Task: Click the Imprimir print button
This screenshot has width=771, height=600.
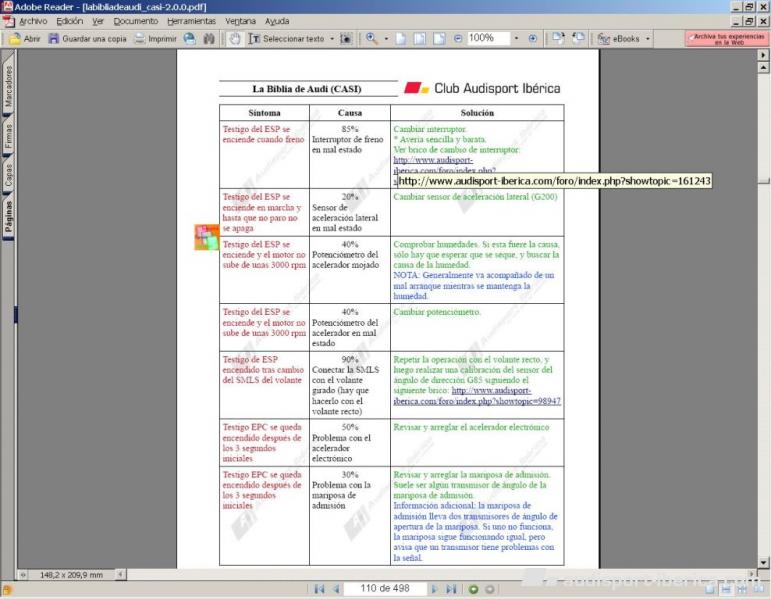Action: 155,38
